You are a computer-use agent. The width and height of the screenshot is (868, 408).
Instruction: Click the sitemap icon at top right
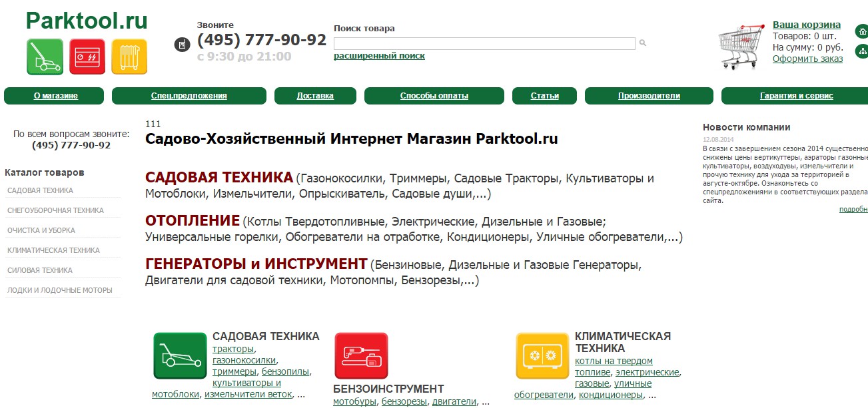863,51
